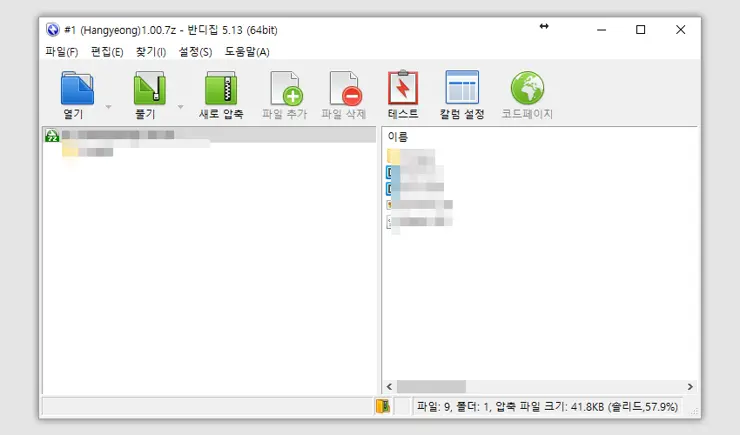740x435 pixels.
Task: Click status text '파일: 9, 폴더: 1'
Action: [454, 407]
